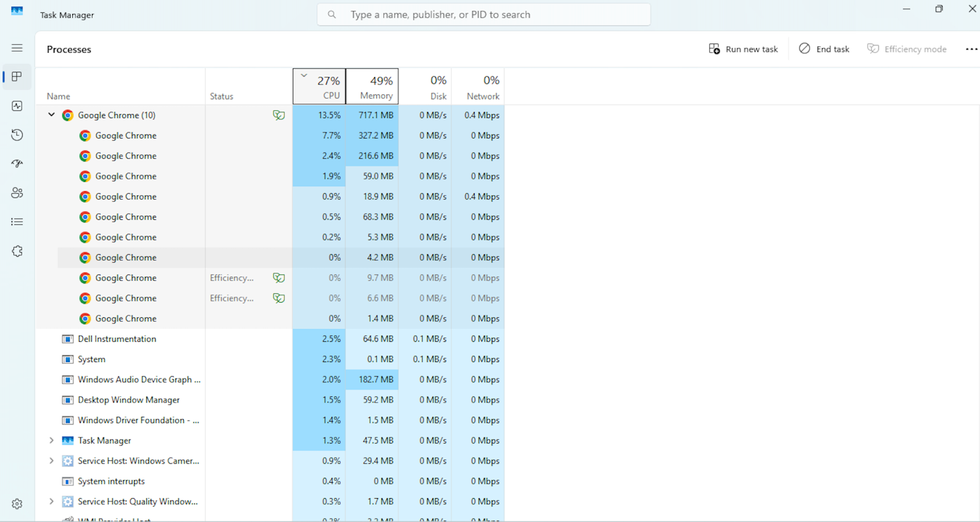Open Task Manager settings gear

click(17, 504)
